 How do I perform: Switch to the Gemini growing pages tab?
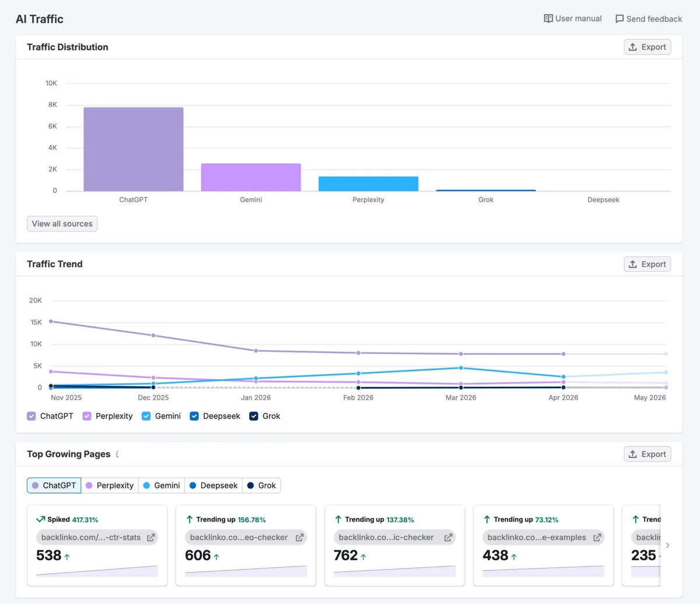[162, 486]
